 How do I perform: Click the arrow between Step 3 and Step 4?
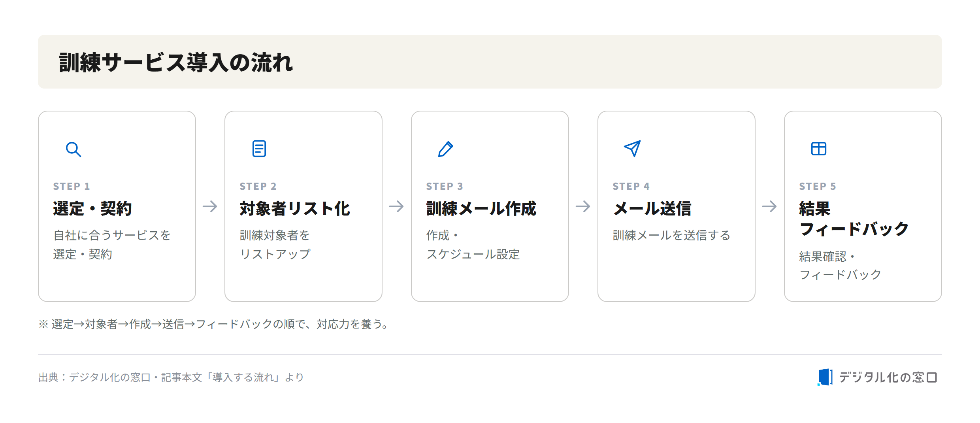(x=583, y=206)
